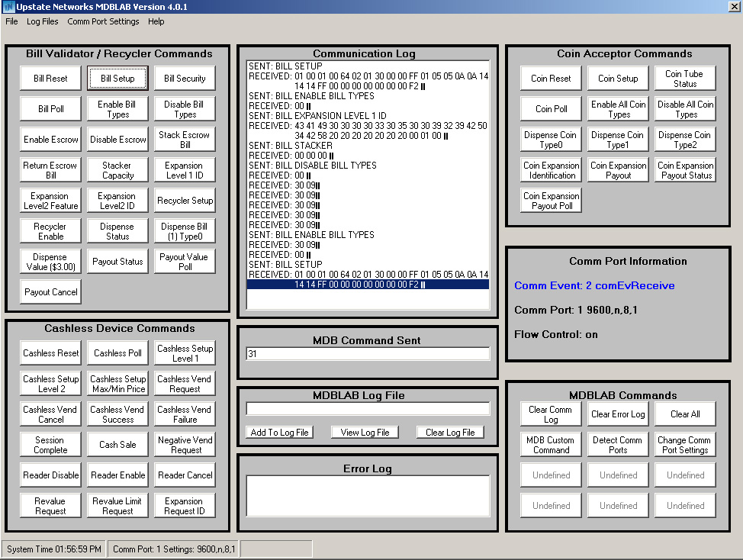743x560 pixels.
Task: Query Stacker Capacity
Action: pyautogui.click(x=117, y=170)
